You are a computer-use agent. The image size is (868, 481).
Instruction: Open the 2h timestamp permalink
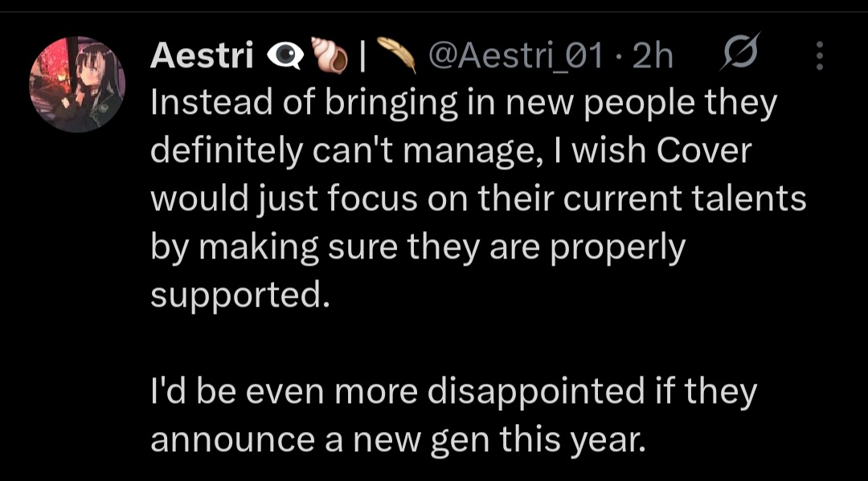pyautogui.click(x=653, y=56)
